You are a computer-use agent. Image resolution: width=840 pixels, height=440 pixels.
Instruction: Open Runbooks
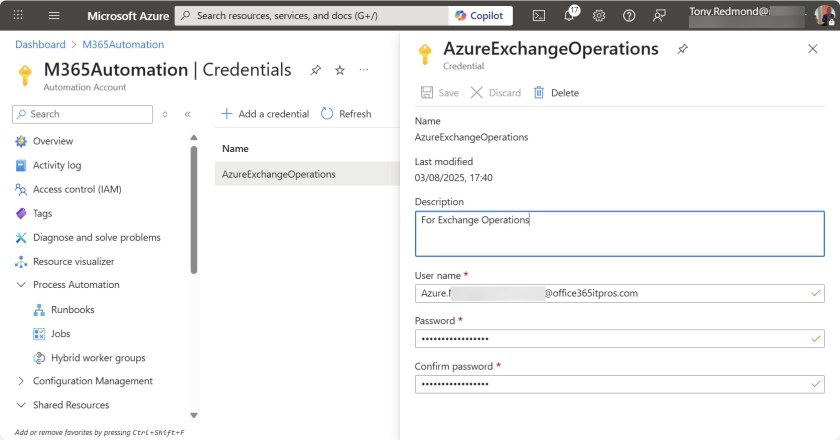click(x=72, y=310)
